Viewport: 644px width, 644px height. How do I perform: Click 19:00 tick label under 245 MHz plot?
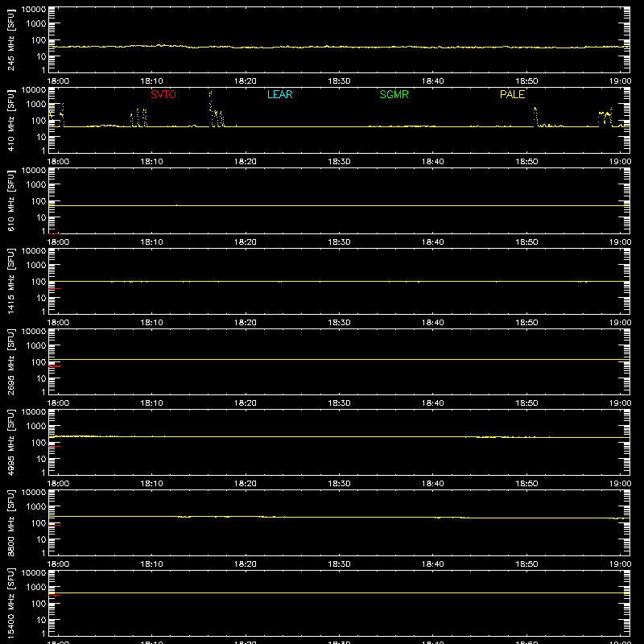[x=620, y=81]
